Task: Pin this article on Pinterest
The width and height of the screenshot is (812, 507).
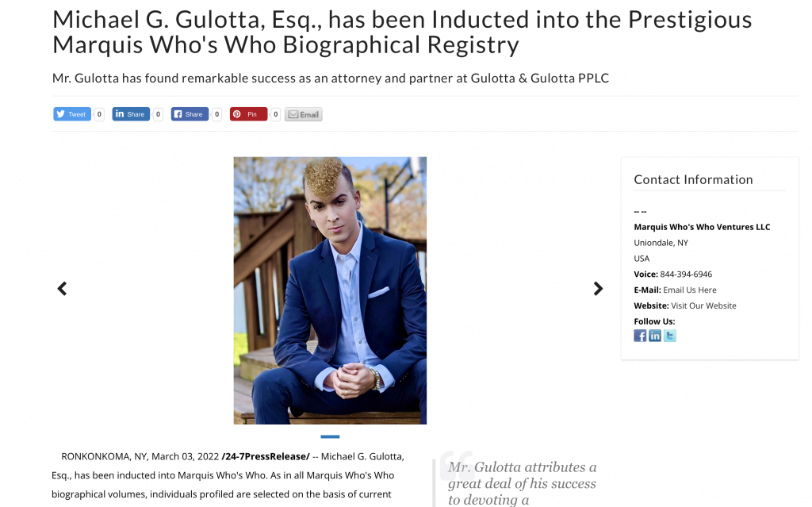Action: [x=248, y=114]
